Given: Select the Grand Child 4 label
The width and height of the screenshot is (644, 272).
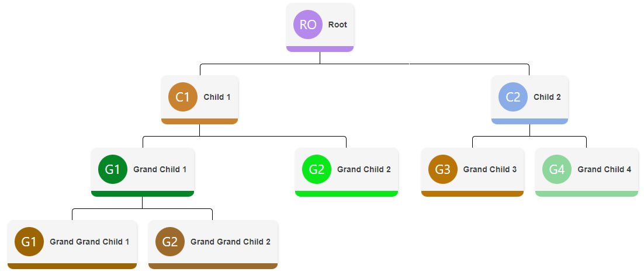Looking at the screenshot, I should (604, 169).
